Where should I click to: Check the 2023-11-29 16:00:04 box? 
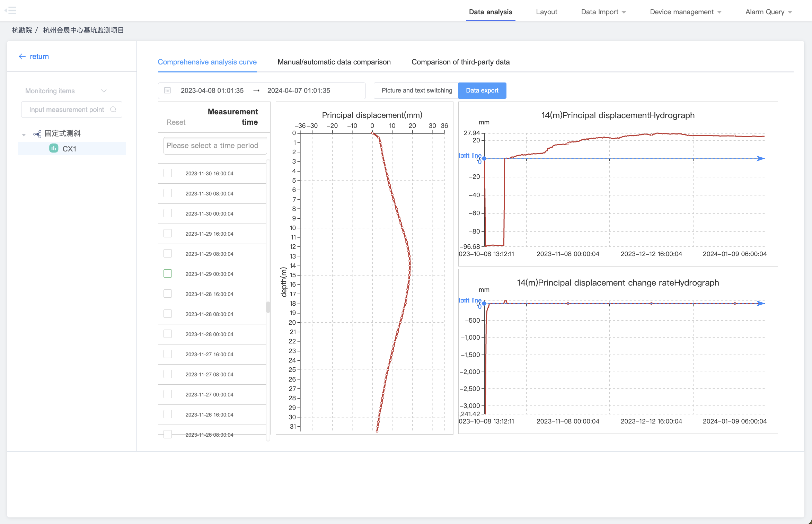[x=168, y=233]
